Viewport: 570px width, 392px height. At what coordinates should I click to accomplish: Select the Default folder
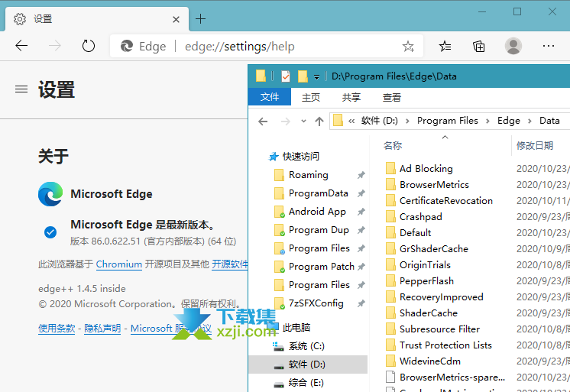coord(415,233)
